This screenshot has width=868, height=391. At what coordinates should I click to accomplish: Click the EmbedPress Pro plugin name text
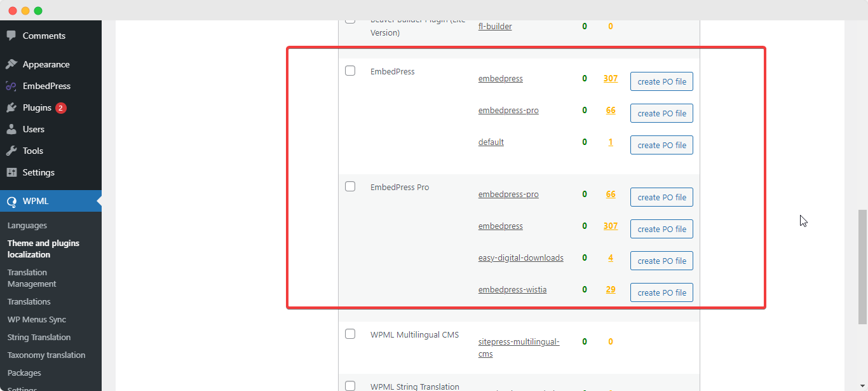click(400, 188)
